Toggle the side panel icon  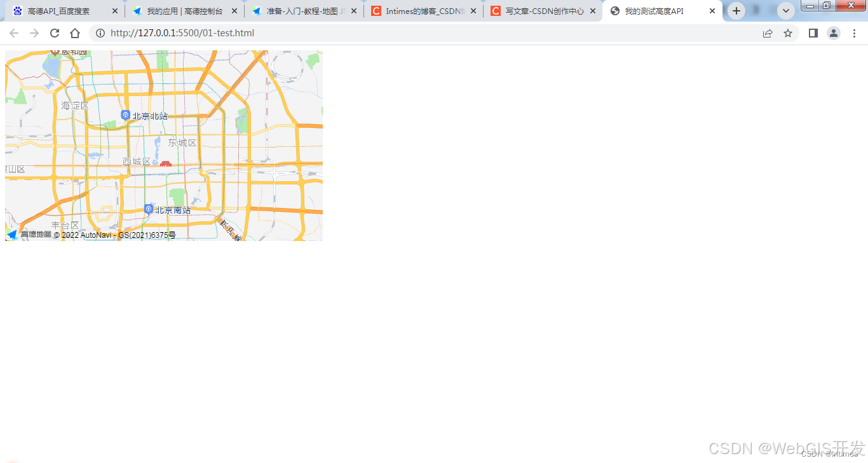pyautogui.click(x=813, y=33)
